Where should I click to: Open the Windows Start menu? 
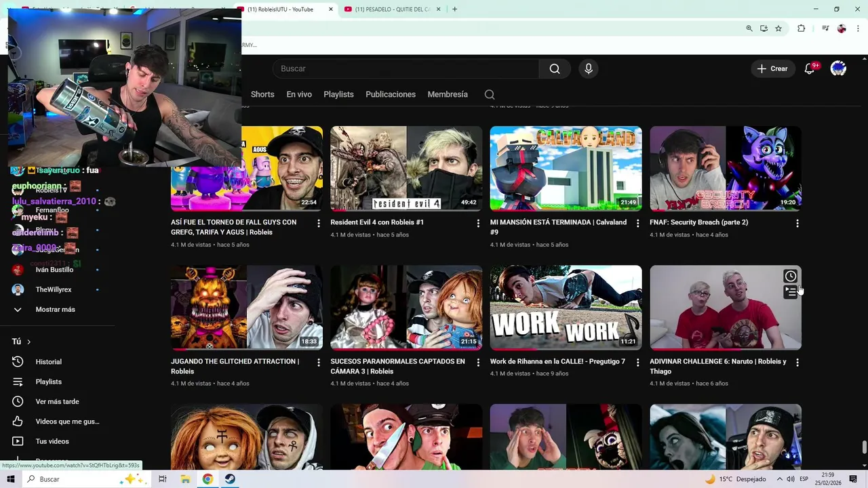click(10, 479)
